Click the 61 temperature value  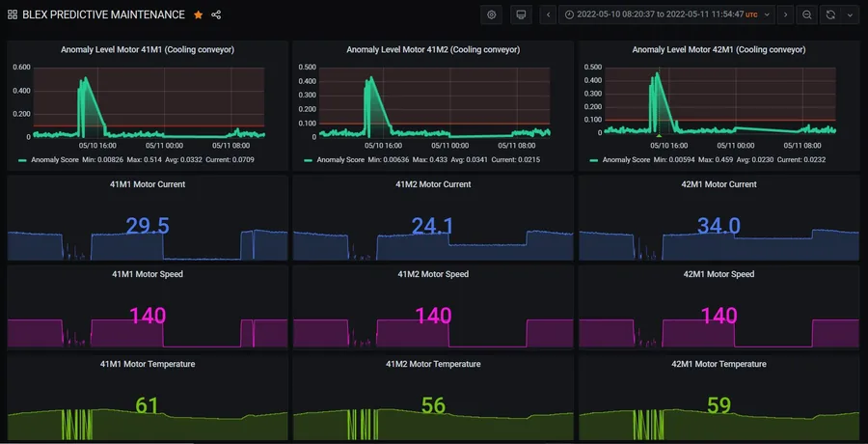click(148, 405)
